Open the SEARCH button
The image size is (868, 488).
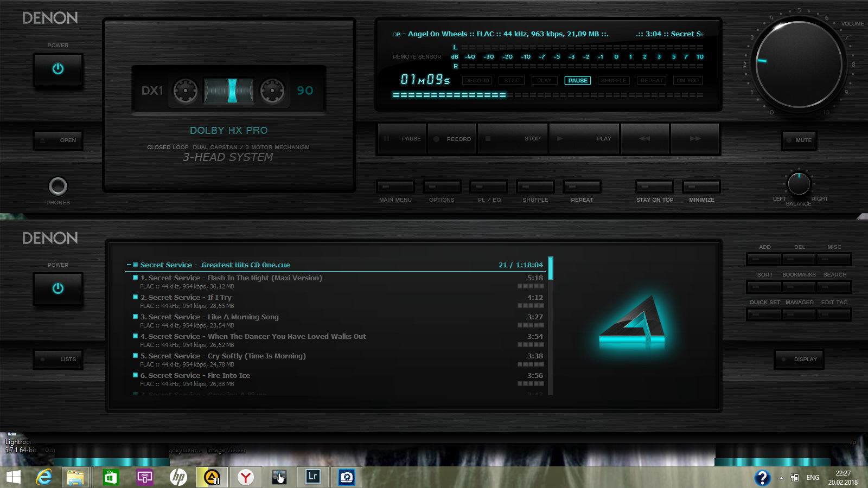coord(834,287)
